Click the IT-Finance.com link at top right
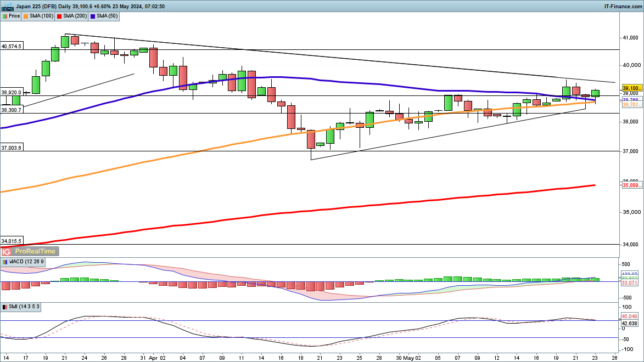This screenshot has width=644, height=362. (622, 6)
